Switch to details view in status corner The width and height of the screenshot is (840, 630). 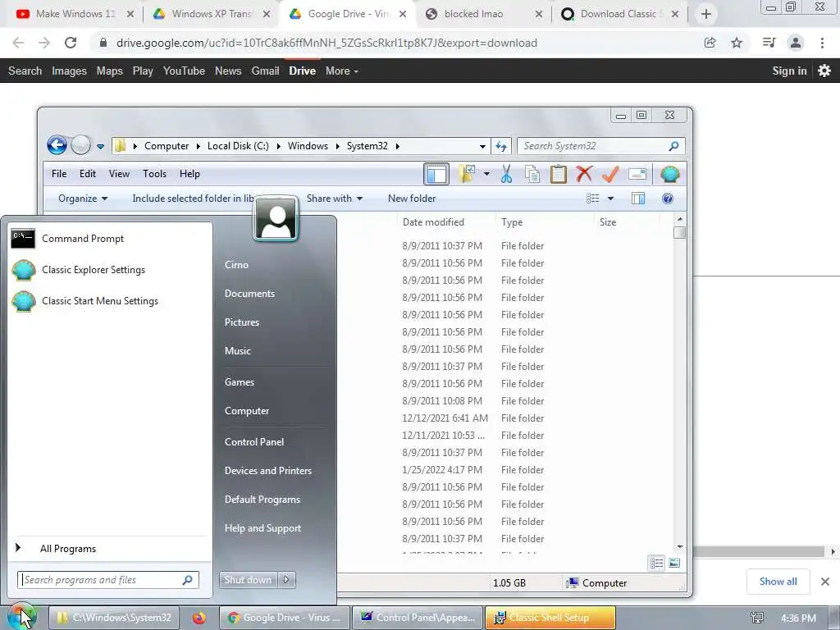click(x=657, y=563)
